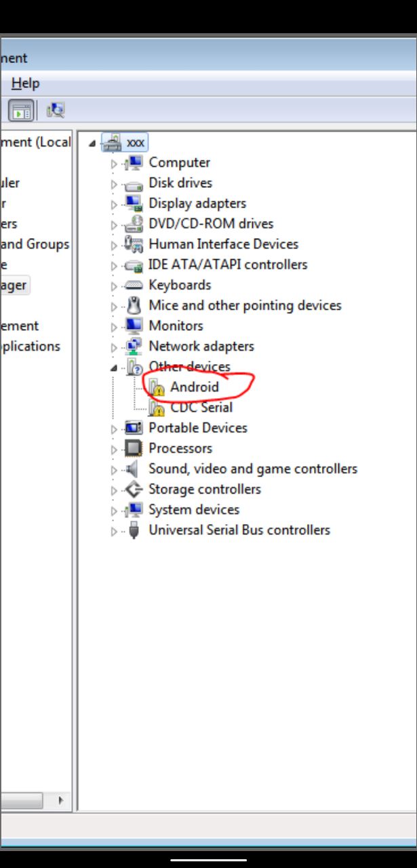Image resolution: width=417 pixels, height=868 pixels.
Task: Collapse the Other devices category
Action: click(x=114, y=368)
